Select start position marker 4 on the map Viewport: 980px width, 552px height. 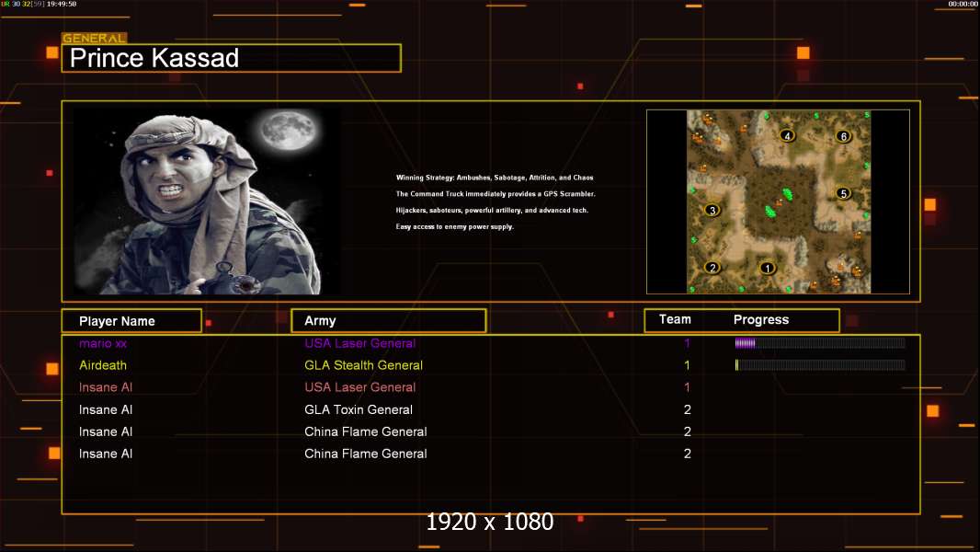(x=788, y=135)
